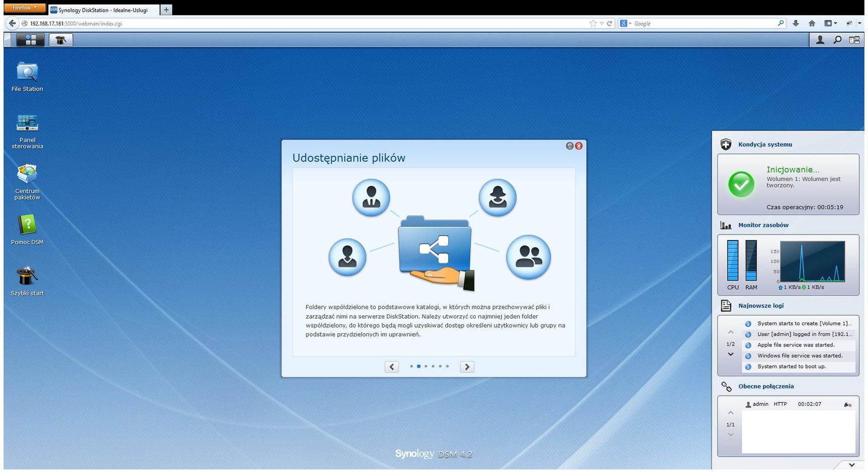This screenshot has height=473, width=868.
Task: Select log 'Apple file service was started'
Action: 799,345
